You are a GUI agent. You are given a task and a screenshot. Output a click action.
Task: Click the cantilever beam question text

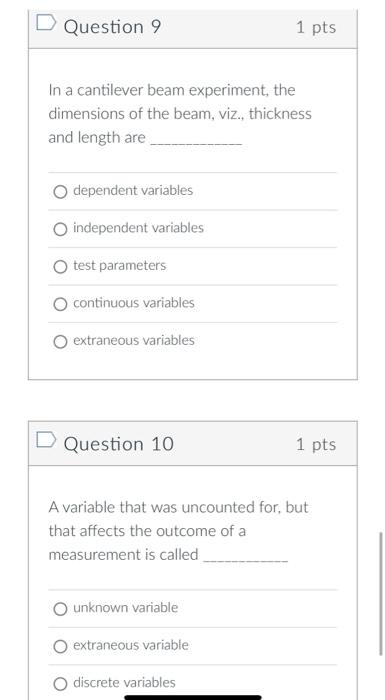point(180,114)
